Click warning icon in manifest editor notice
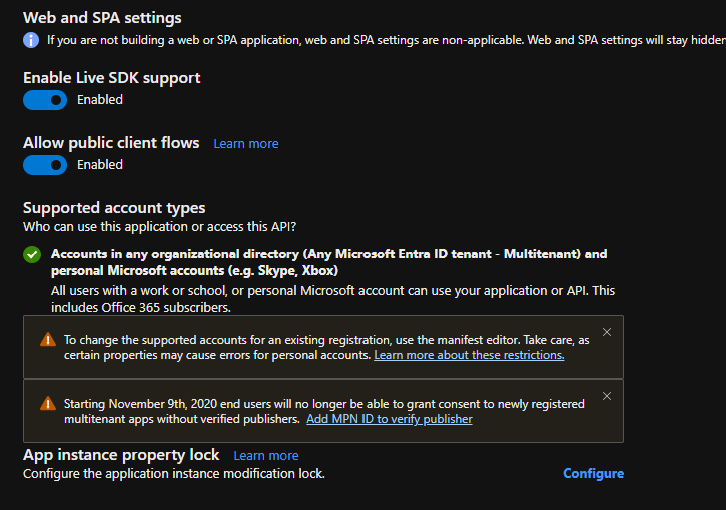The height and width of the screenshot is (510, 726). (x=48, y=340)
